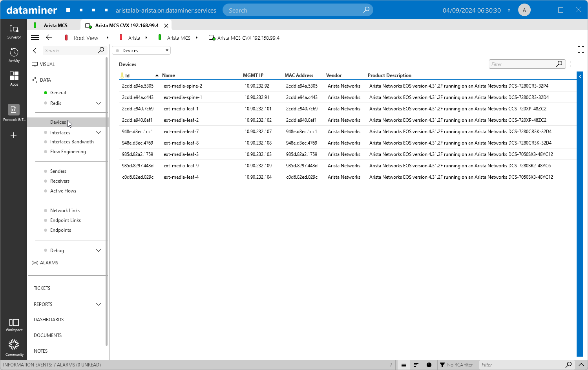
Task: Sort table by MGMT IP column header
Action: (x=253, y=75)
